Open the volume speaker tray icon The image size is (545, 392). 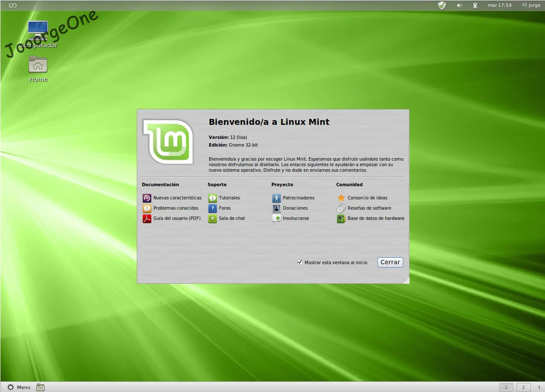coord(459,6)
